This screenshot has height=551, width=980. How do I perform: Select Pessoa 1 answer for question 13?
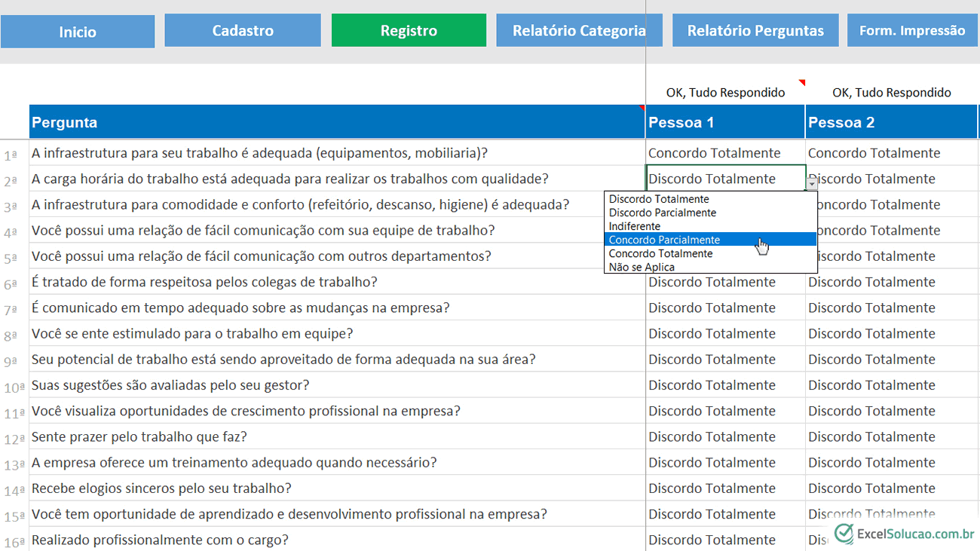(725, 462)
